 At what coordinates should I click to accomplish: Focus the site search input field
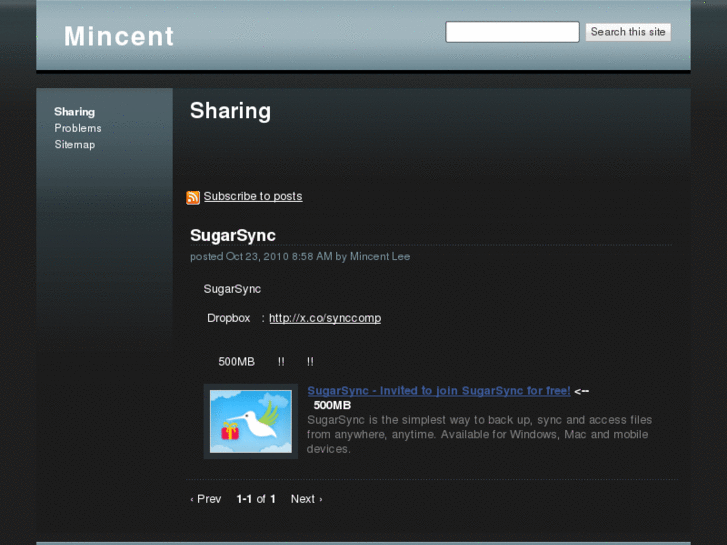tap(512, 32)
